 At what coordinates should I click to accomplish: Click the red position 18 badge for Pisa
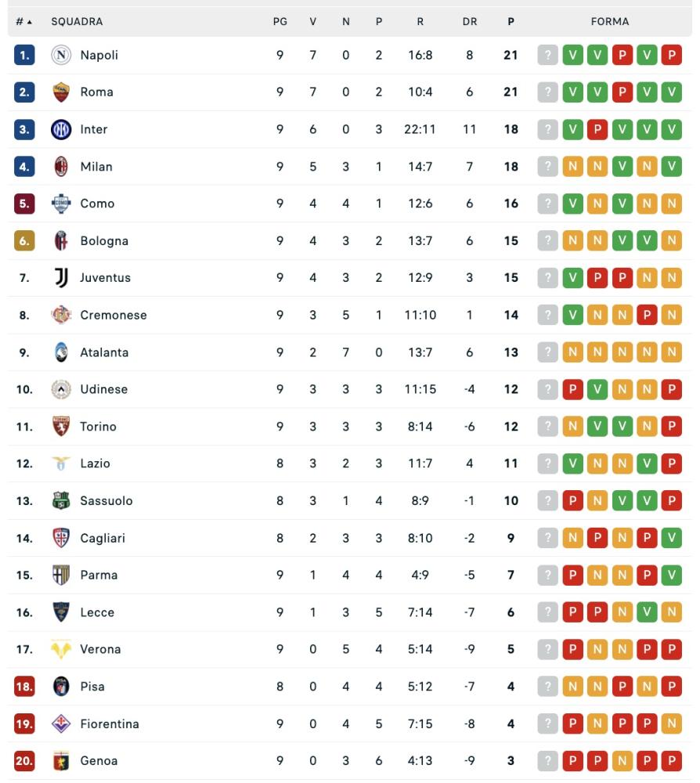coord(24,687)
